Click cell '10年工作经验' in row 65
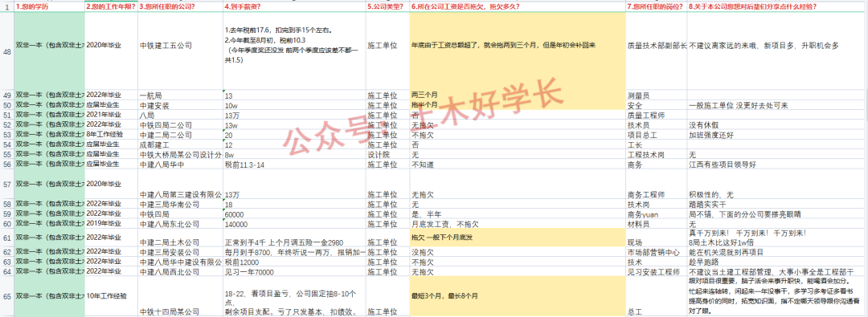Image resolution: width=868 pixels, height=317 pixels. click(x=111, y=296)
